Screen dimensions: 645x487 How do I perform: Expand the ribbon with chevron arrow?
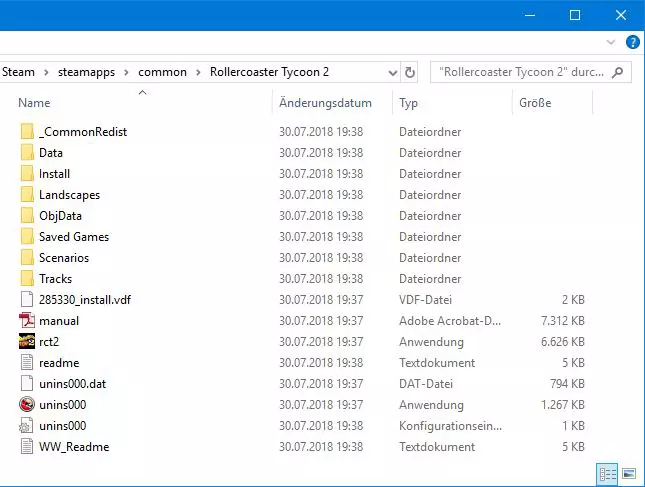coord(611,42)
